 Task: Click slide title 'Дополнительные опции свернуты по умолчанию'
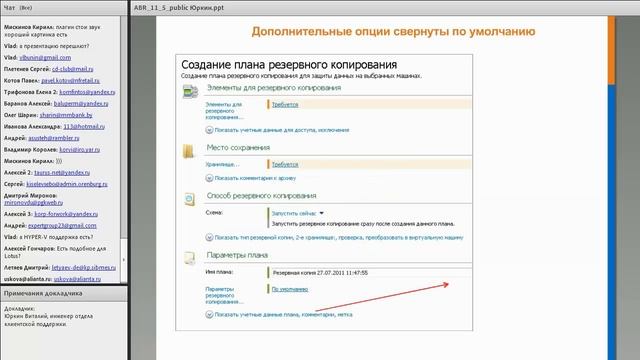(393, 31)
